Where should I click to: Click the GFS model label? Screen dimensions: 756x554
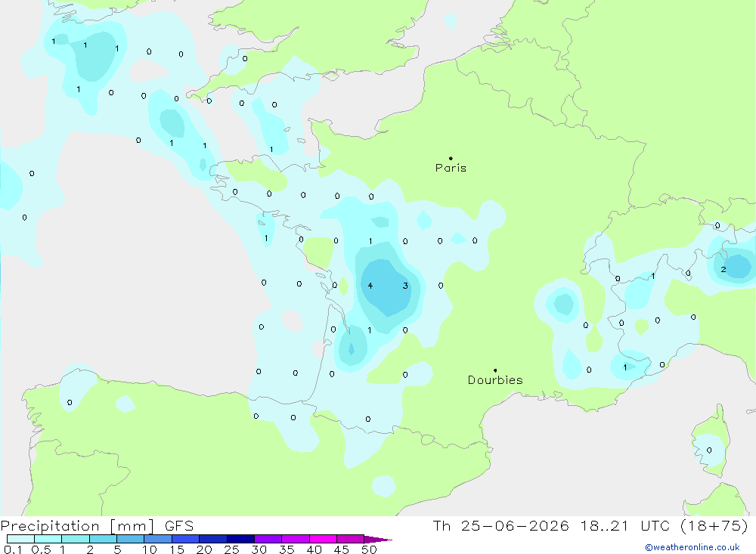coord(179,526)
